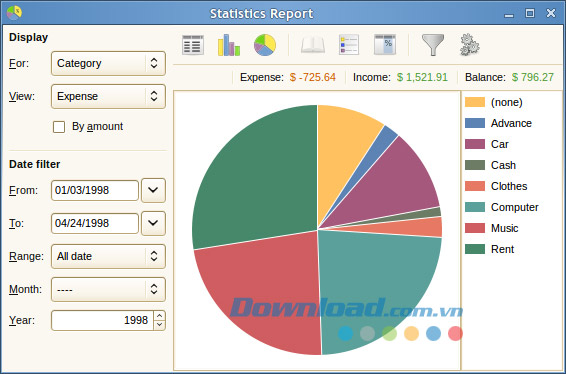
Task: Open the To date calendar button
Action: tap(153, 223)
